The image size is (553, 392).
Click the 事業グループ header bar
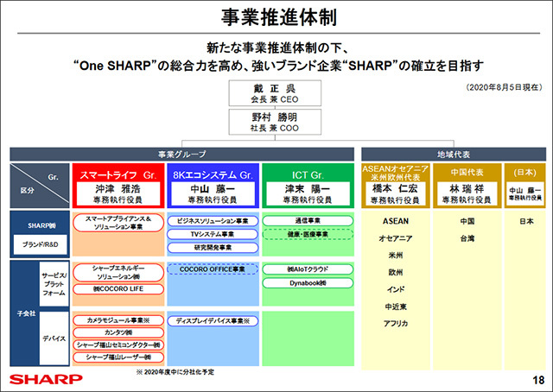[182, 155]
